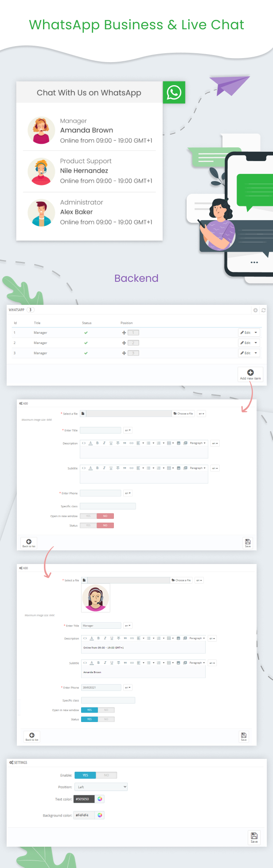Click Back to list in filled Add form
The image size is (273, 868).
[32, 737]
